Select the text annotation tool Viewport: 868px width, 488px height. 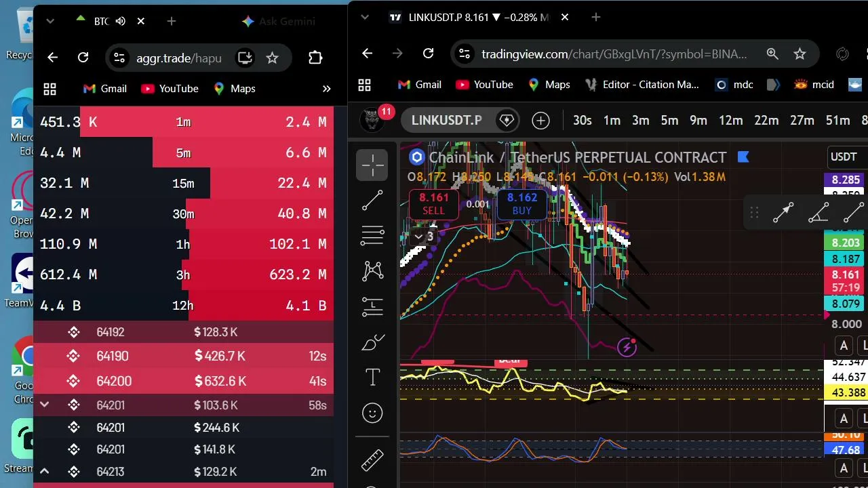coord(372,378)
